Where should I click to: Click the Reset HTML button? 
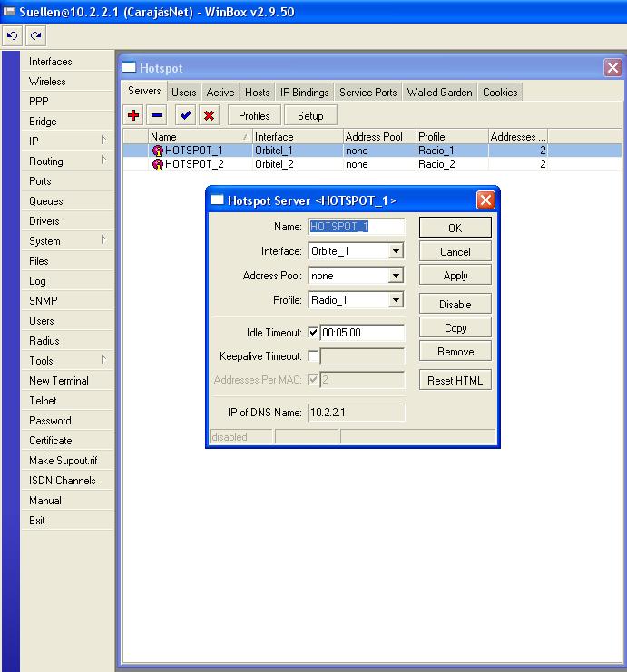pyautogui.click(x=455, y=380)
